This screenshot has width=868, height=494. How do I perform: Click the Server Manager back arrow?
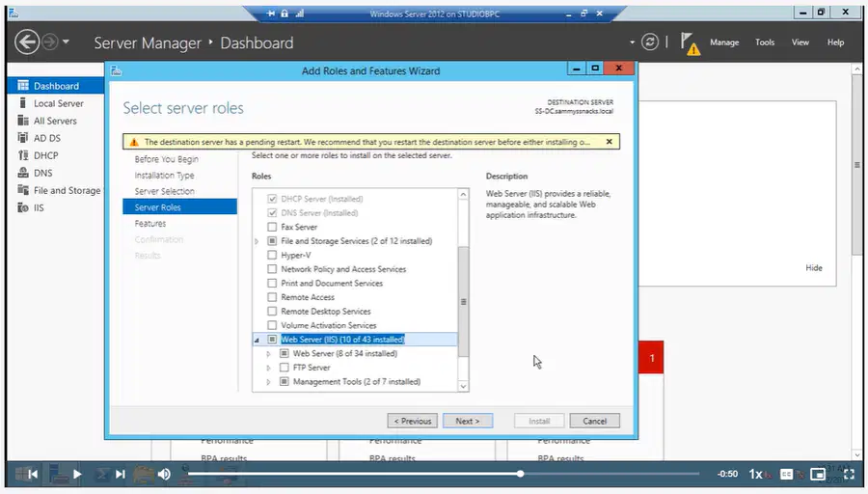pos(27,42)
